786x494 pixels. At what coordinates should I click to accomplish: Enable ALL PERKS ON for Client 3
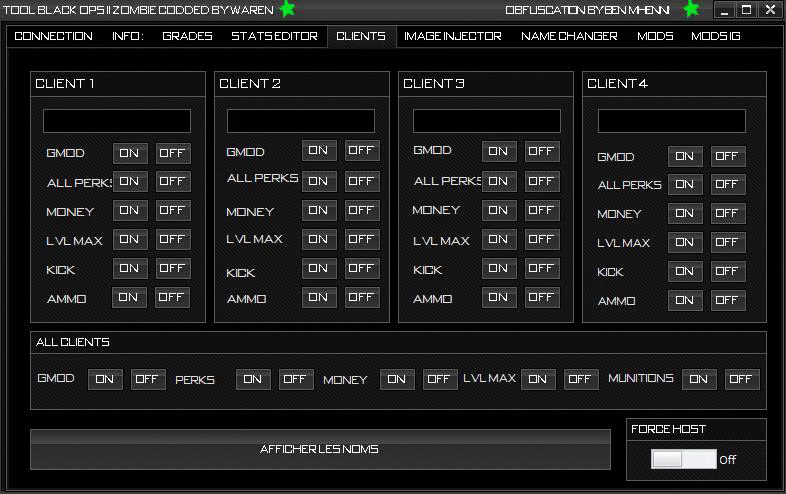point(499,181)
